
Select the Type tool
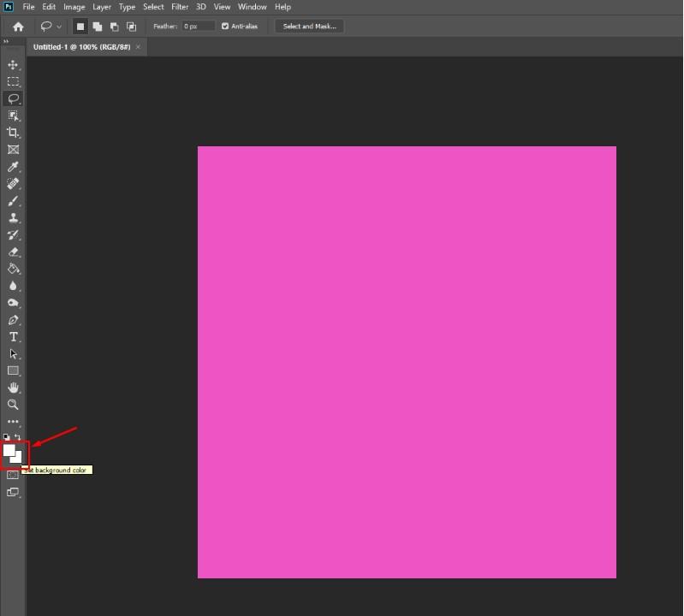13,336
